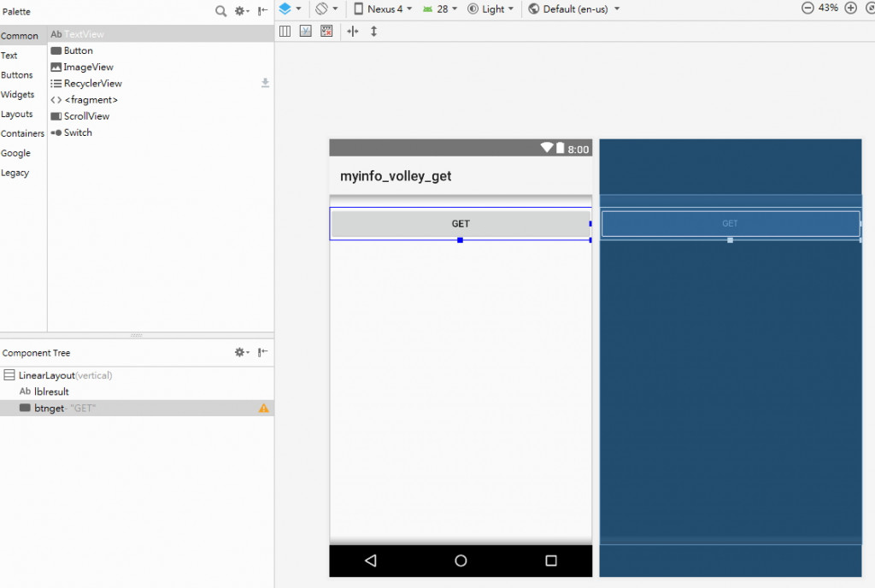Toggle vertical size expand icon

[x=374, y=32]
